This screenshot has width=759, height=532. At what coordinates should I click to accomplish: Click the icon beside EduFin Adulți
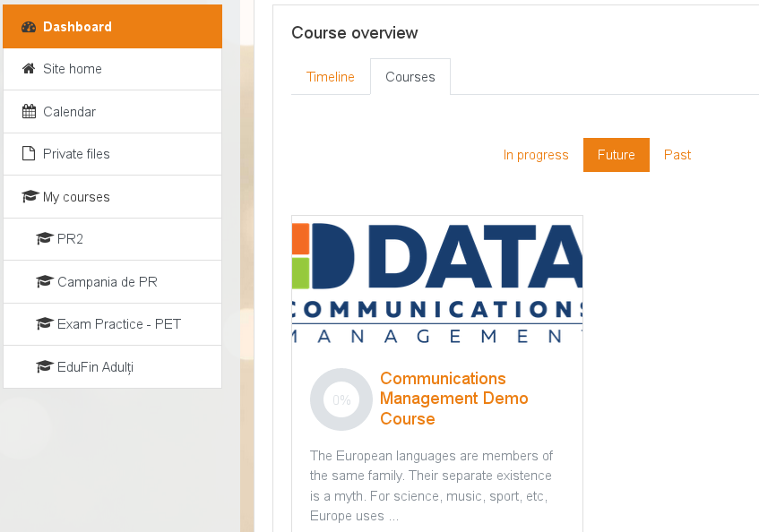[x=43, y=366]
